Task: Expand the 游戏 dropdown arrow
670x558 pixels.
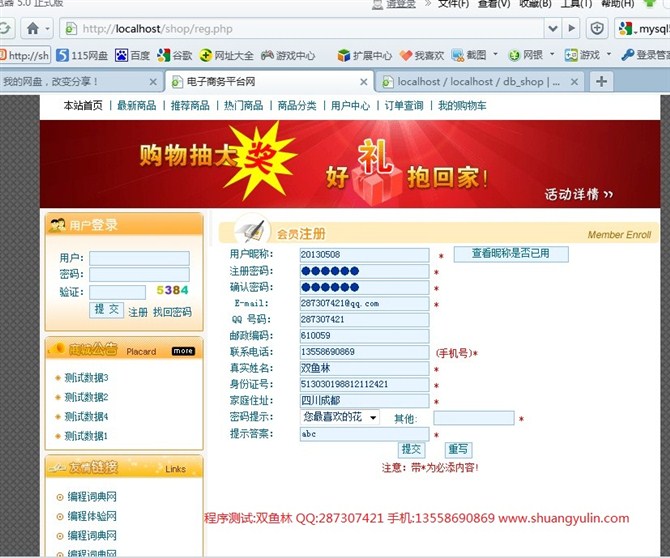Action: point(609,54)
